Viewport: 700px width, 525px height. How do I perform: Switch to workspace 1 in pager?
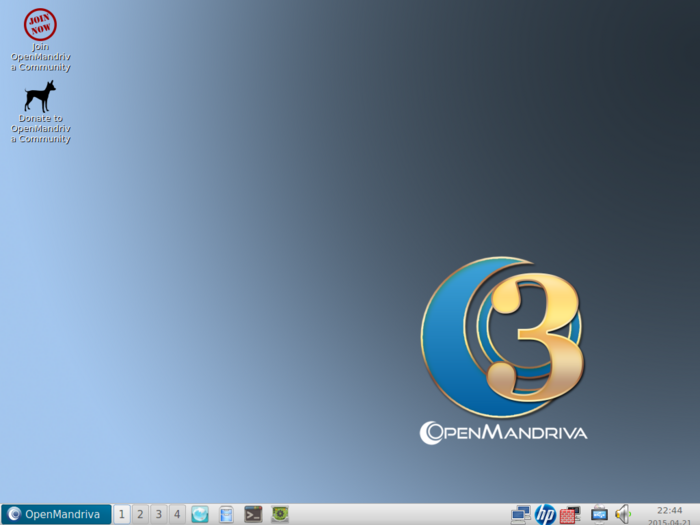point(121,514)
